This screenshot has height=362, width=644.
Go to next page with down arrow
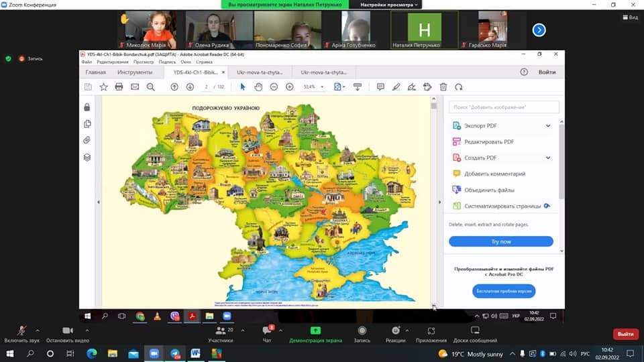pos(190,87)
